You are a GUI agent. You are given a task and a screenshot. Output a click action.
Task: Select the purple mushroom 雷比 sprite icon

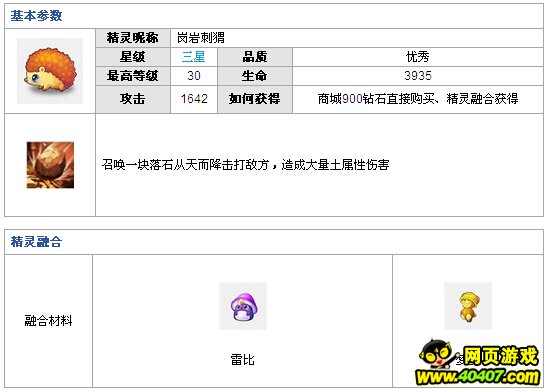(x=243, y=306)
